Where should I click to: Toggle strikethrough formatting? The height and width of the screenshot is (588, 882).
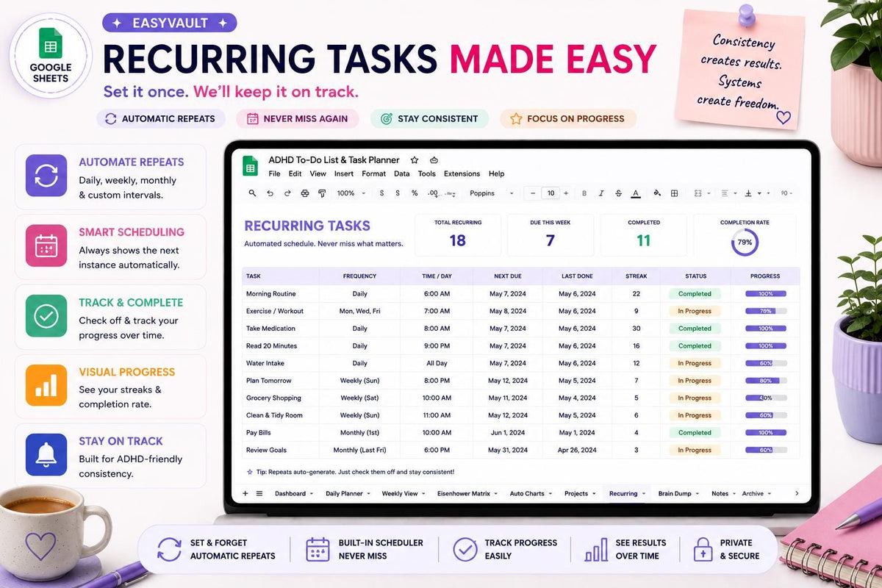point(618,193)
